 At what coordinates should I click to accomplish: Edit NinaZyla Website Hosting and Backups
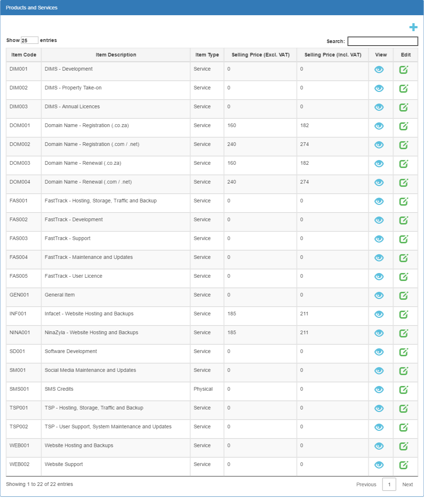[404, 333]
